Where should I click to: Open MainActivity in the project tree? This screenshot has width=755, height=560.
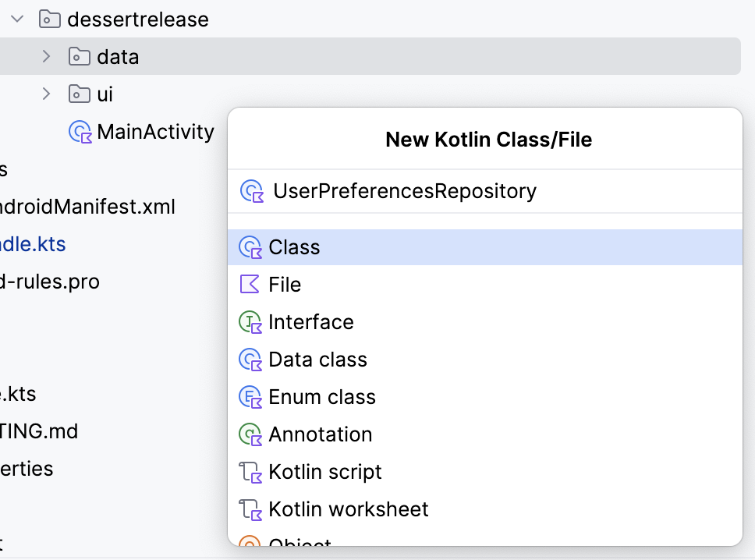(155, 132)
